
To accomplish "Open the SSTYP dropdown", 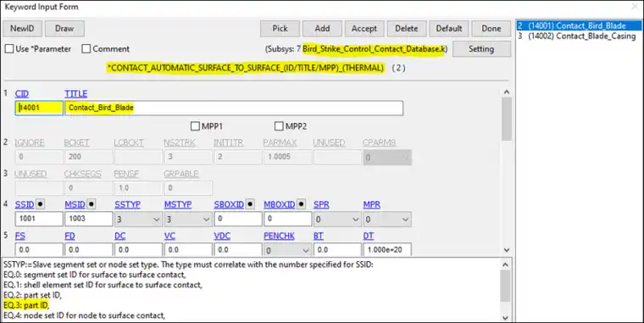I will [x=138, y=219].
